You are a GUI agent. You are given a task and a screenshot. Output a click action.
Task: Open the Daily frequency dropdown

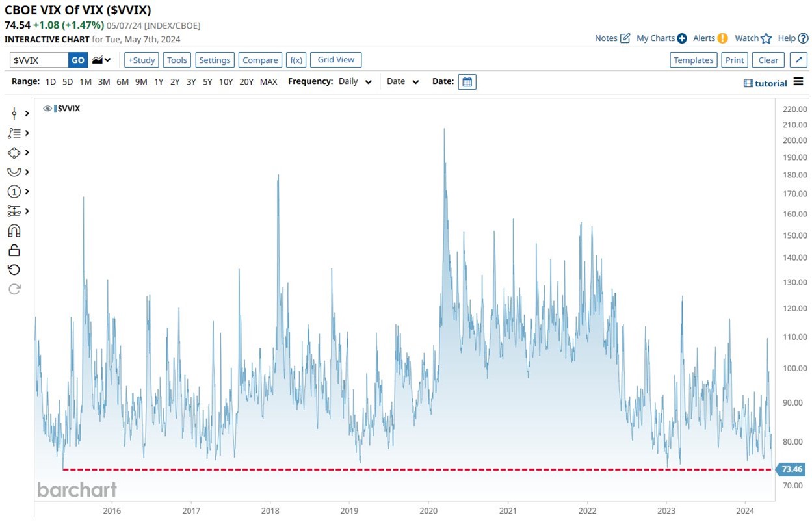[x=355, y=82]
